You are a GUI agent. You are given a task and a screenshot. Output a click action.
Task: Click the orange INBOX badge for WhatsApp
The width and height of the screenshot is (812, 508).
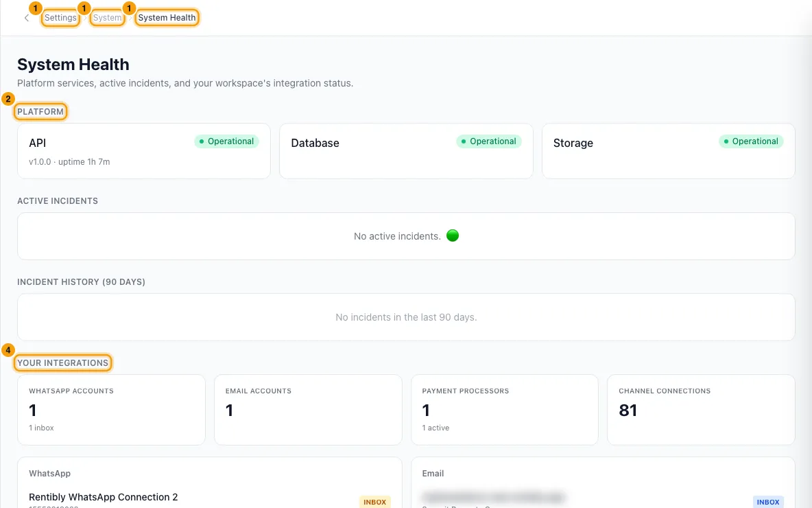(x=375, y=503)
